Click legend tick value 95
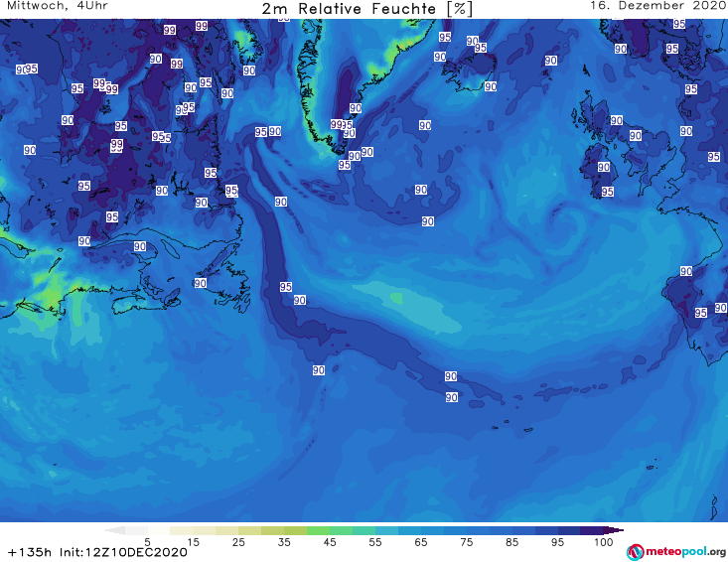Image resolution: width=728 pixels, height=562 pixels. pyautogui.click(x=557, y=542)
